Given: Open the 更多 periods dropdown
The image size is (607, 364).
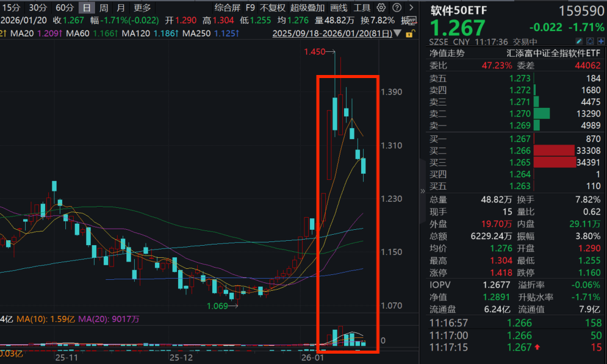Looking at the screenshot, I should click(142, 8).
